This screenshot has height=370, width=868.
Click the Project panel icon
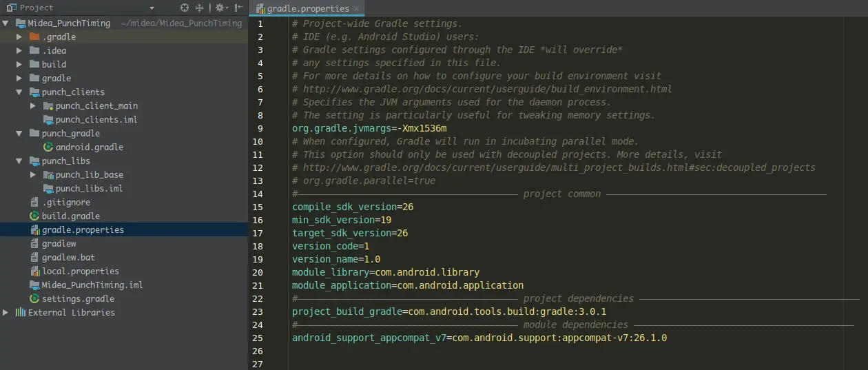click(x=11, y=8)
